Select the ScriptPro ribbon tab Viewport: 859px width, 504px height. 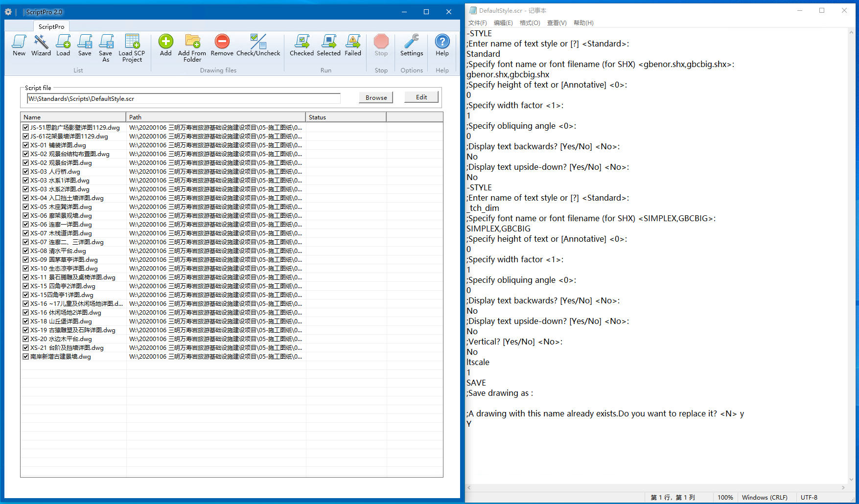coord(51,26)
